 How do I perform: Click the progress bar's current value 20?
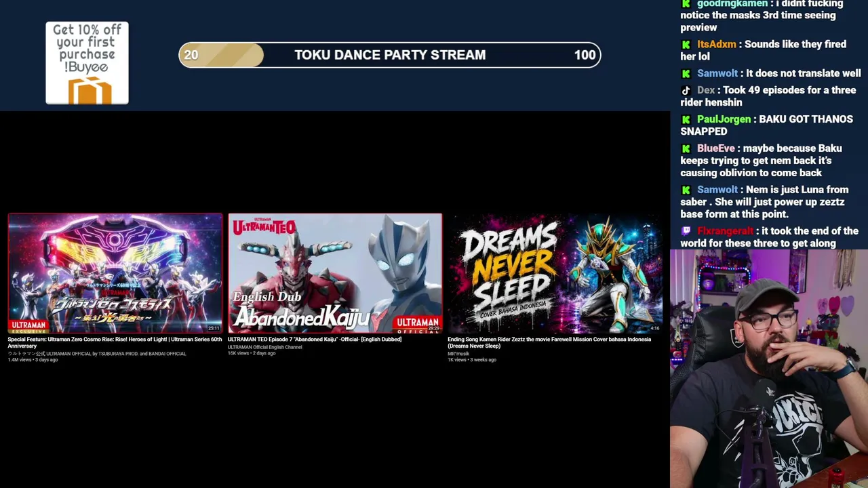point(191,56)
